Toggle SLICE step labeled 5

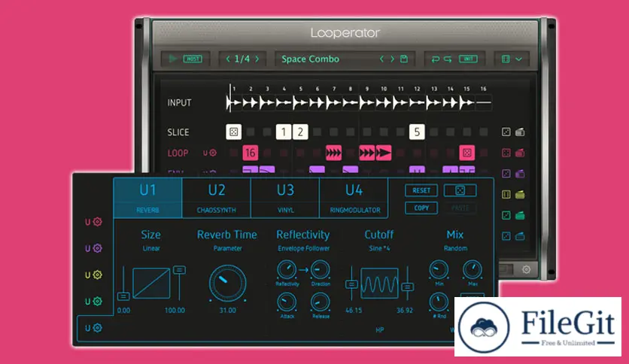coord(417,132)
